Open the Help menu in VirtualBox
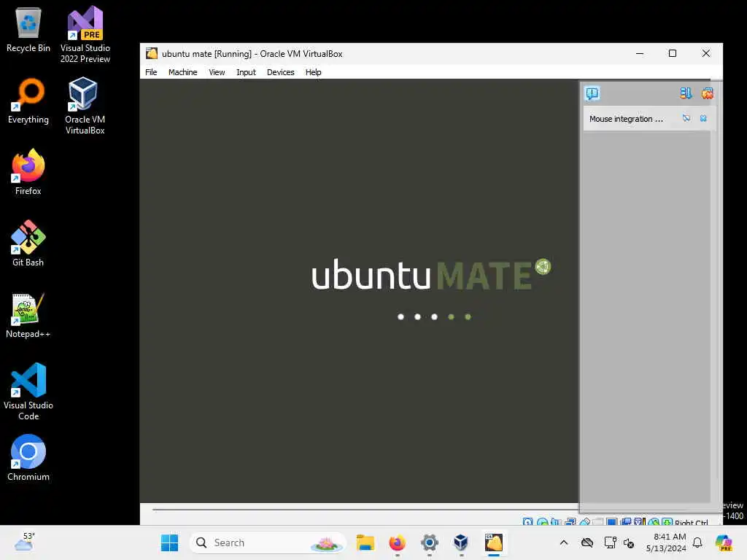The image size is (747, 560). 313,72
